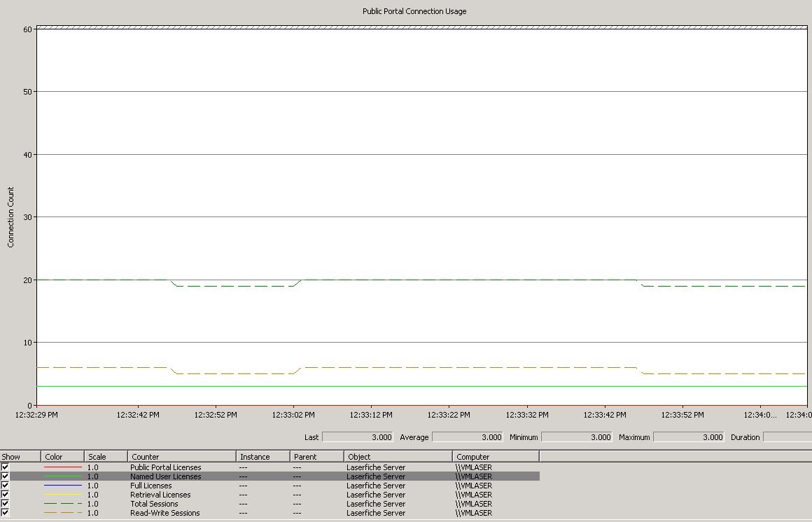Click the Maximum value field
The height and width of the screenshot is (522, 812).
click(x=689, y=437)
